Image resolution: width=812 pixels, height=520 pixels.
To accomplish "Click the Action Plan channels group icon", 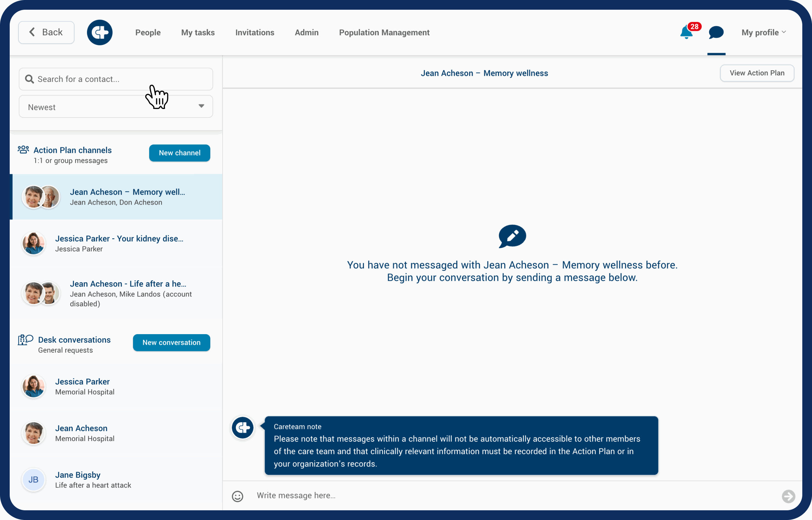I will (x=23, y=150).
